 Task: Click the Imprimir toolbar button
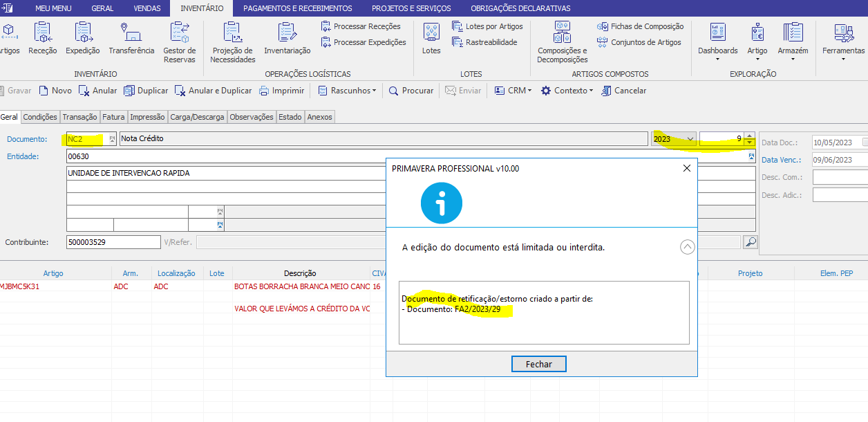click(282, 91)
